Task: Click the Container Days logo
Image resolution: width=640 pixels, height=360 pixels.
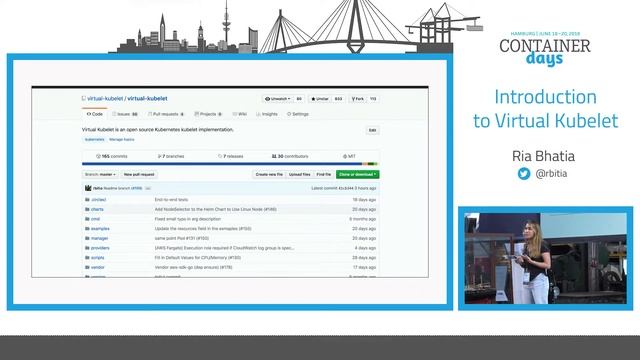Action: pyautogui.click(x=544, y=49)
